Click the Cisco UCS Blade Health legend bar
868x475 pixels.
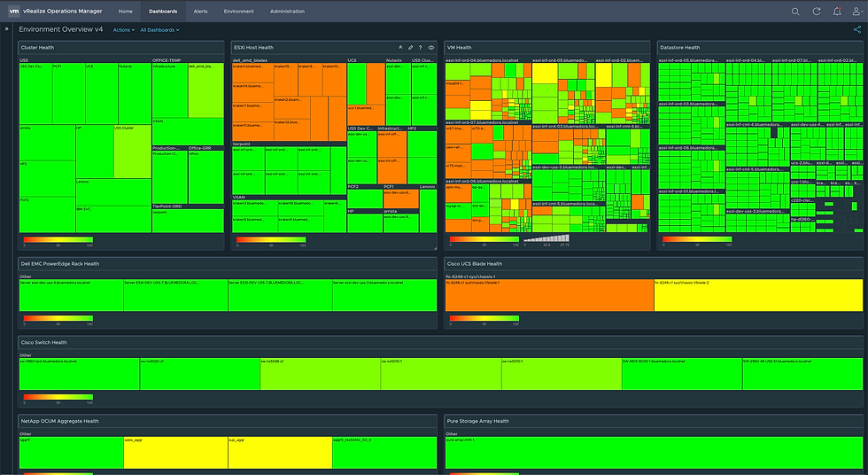coord(484,318)
